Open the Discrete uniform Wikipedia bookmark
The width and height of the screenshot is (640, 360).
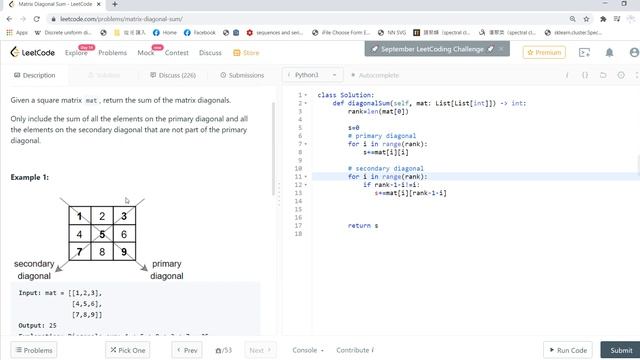[63, 32]
